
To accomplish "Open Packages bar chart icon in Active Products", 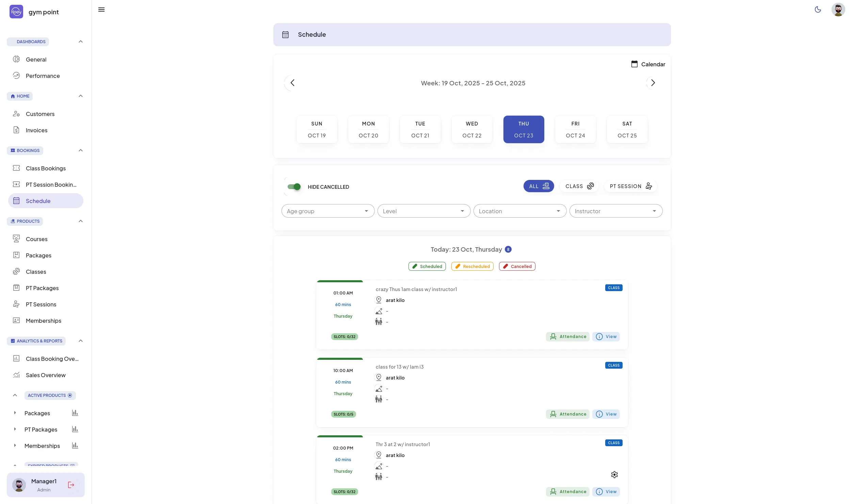I will pyautogui.click(x=75, y=413).
